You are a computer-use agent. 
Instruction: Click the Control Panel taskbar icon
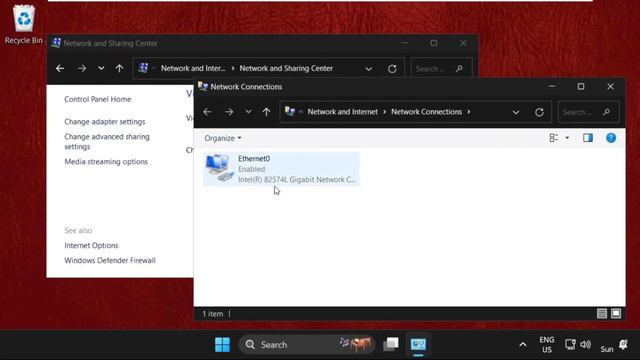click(418, 345)
